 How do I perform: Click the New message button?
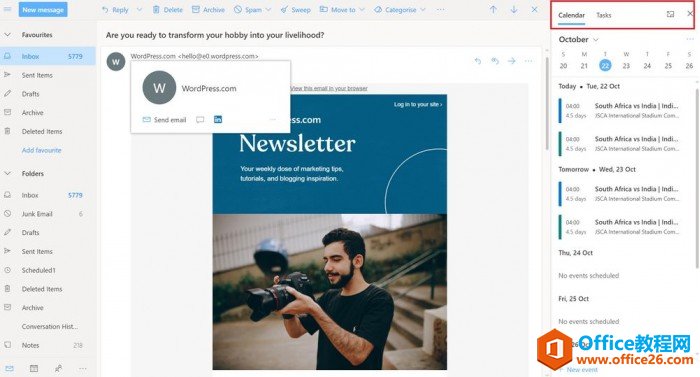pos(43,9)
